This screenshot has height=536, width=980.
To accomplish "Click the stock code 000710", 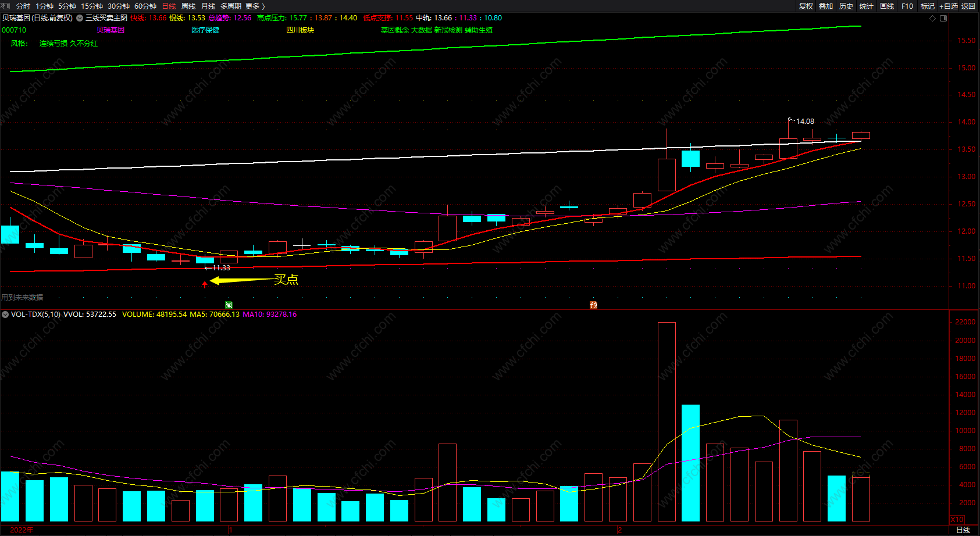I will (14, 30).
